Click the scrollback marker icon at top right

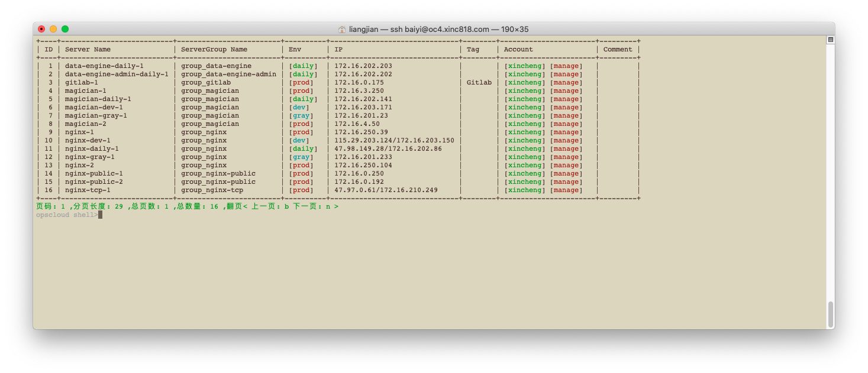click(x=830, y=40)
